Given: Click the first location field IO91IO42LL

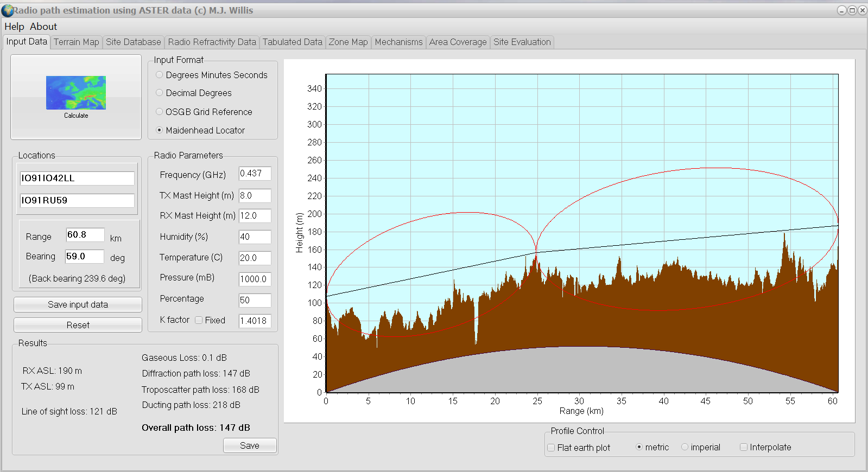Looking at the screenshot, I should pyautogui.click(x=77, y=178).
